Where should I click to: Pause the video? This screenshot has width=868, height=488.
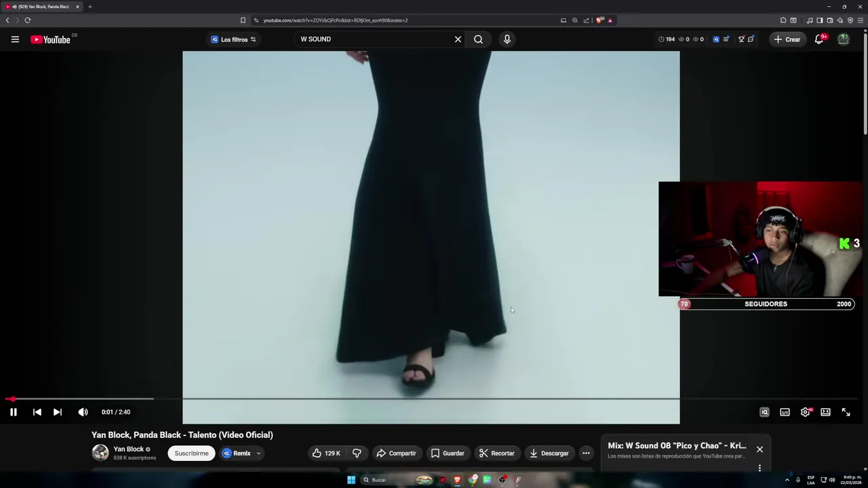click(x=13, y=412)
